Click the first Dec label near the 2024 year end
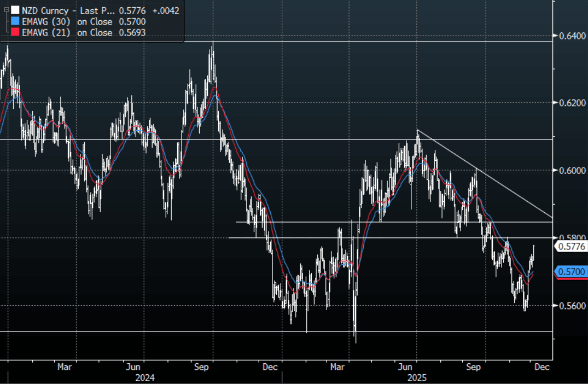The width and height of the screenshot is (588, 384). 270,366
